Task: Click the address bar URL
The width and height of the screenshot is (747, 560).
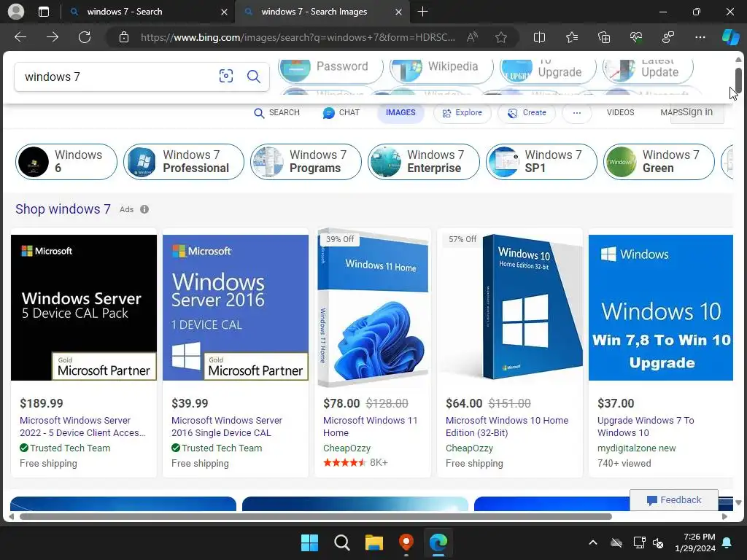Action: pos(298,37)
